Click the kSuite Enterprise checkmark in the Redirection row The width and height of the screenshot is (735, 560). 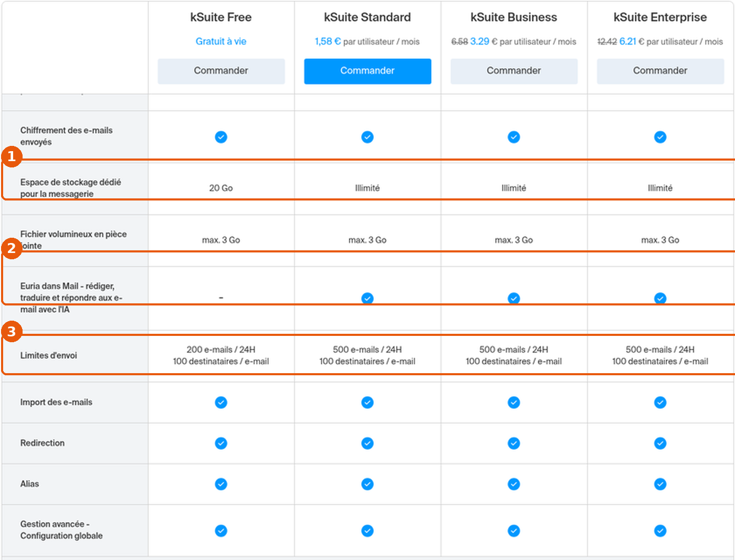[x=660, y=443]
